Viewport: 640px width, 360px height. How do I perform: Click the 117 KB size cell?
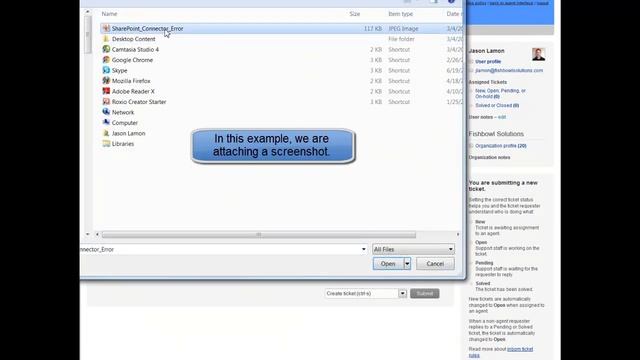(x=373, y=29)
